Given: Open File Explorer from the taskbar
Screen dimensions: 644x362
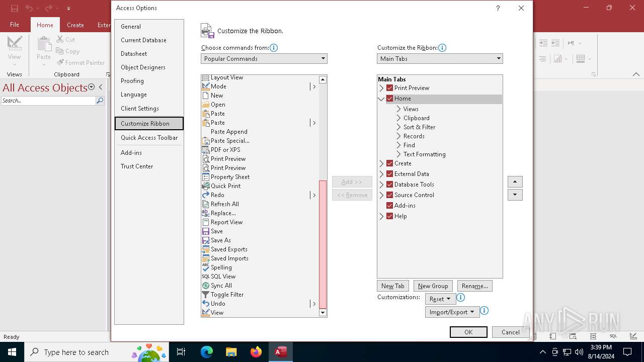Looking at the screenshot, I should tap(231, 352).
